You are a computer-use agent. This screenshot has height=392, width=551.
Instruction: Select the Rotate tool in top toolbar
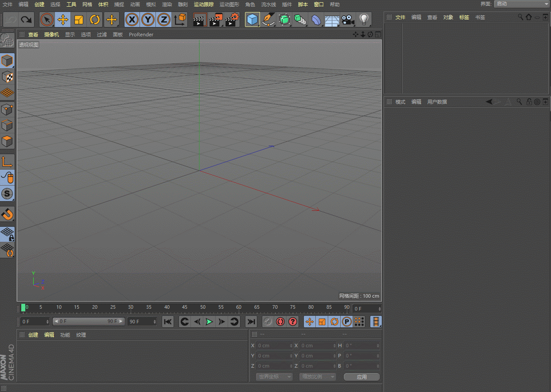coord(95,20)
